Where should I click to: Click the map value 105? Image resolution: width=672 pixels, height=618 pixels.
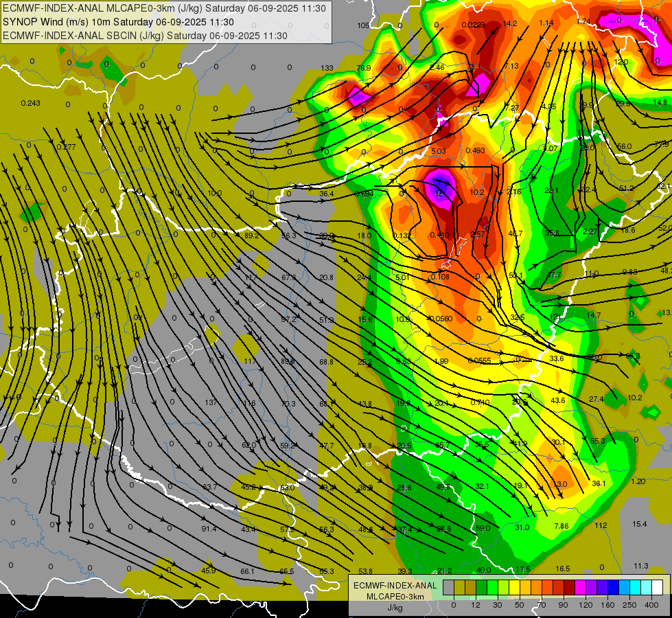[363, 25]
